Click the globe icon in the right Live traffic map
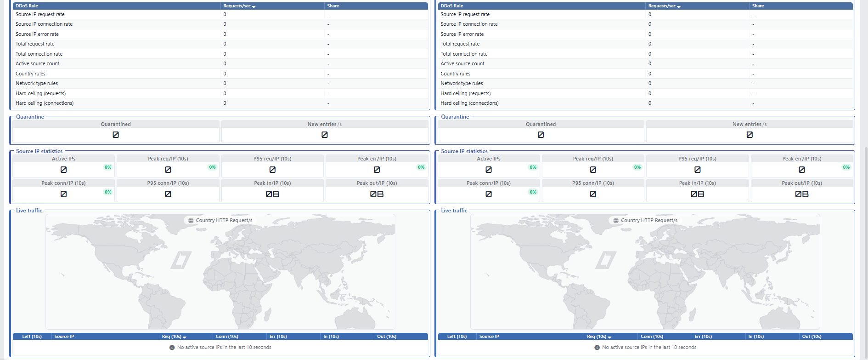Image resolution: width=868 pixels, height=360 pixels. tap(616, 221)
